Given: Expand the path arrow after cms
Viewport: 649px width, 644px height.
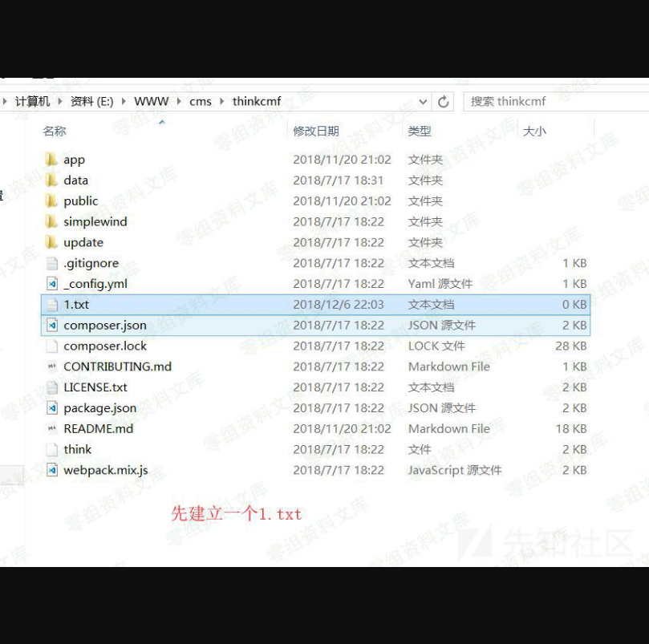Looking at the screenshot, I should [x=222, y=102].
